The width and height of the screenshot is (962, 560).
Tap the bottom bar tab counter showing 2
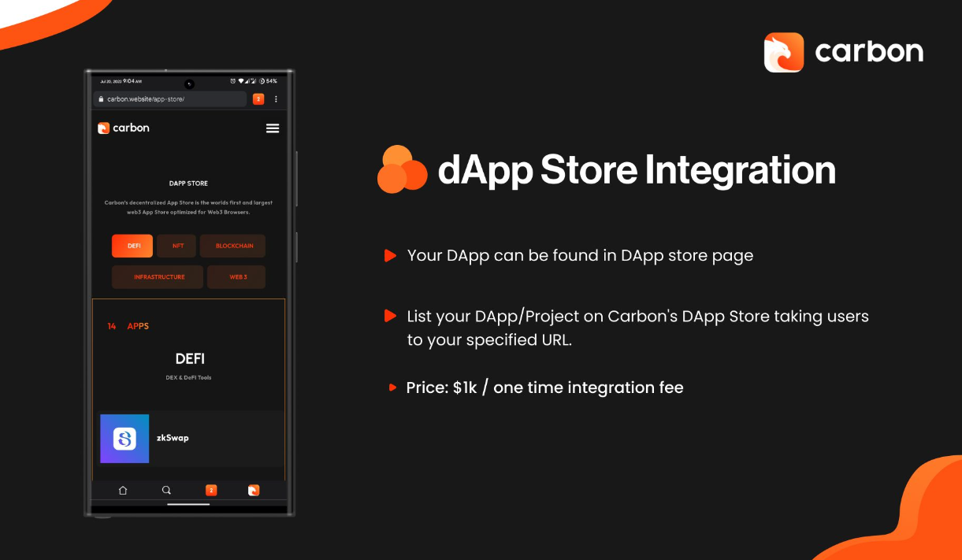[210, 489]
